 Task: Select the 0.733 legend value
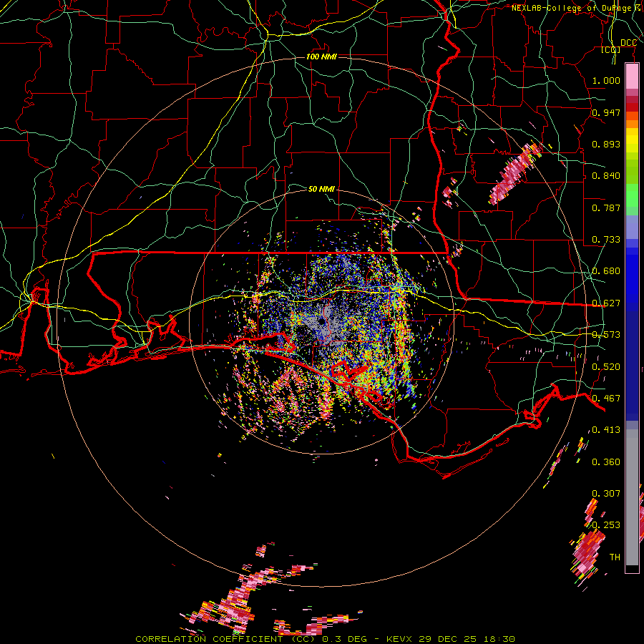[606, 240]
